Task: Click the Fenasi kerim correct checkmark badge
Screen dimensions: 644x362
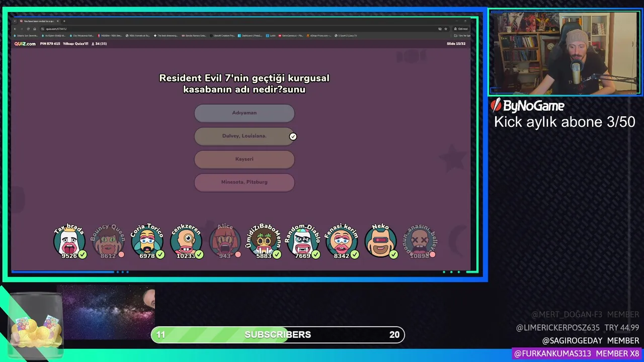Action: tap(355, 255)
